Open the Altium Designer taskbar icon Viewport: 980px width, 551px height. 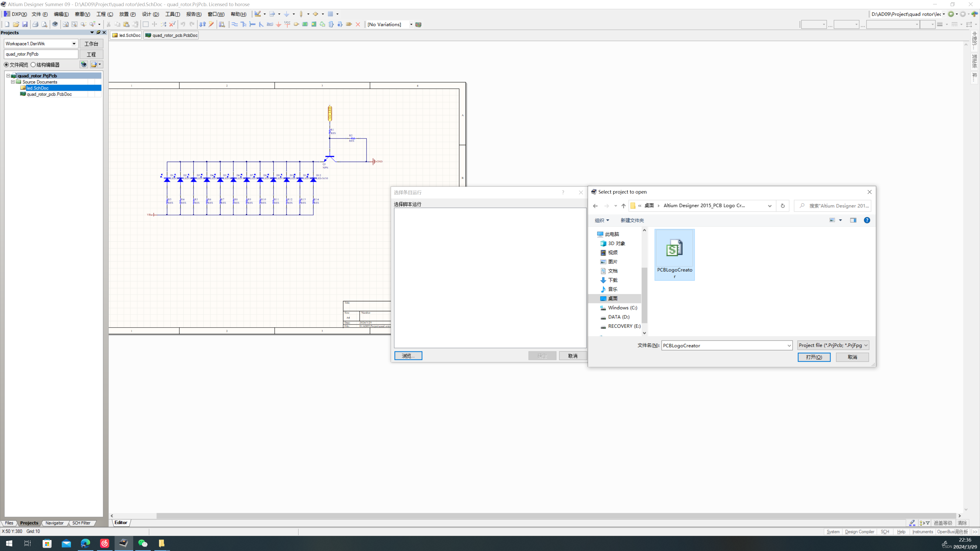click(x=124, y=543)
